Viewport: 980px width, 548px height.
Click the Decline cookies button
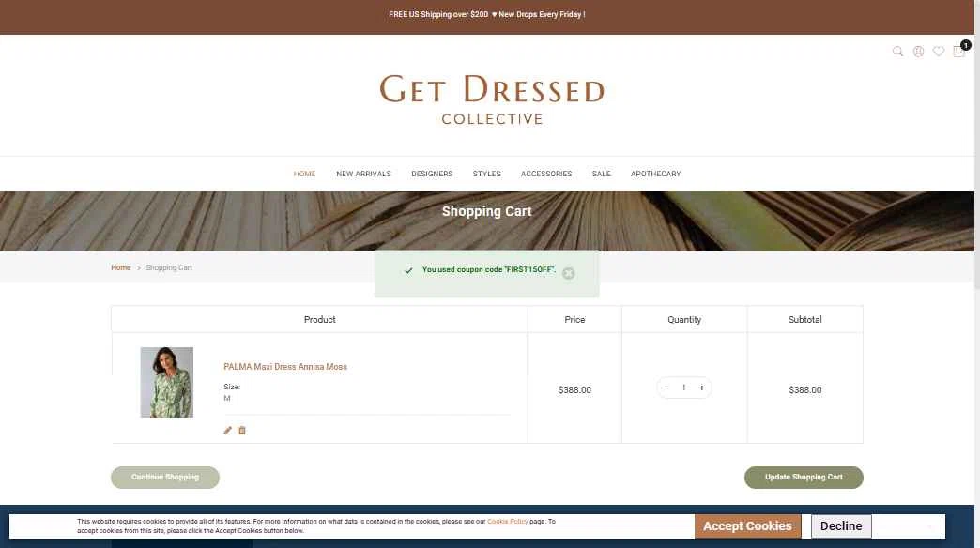click(841, 526)
